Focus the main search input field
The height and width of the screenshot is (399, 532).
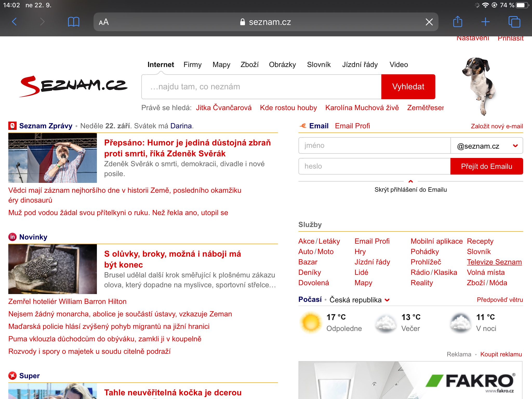(261, 87)
